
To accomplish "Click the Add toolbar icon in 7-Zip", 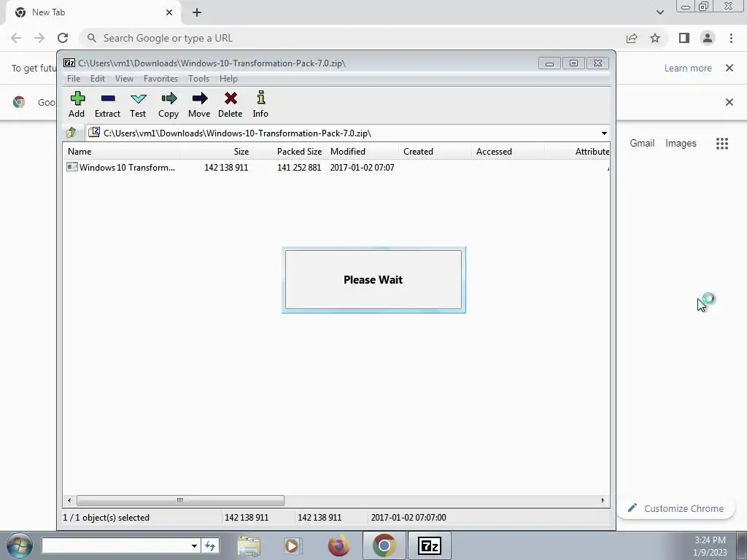I will [x=77, y=104].
